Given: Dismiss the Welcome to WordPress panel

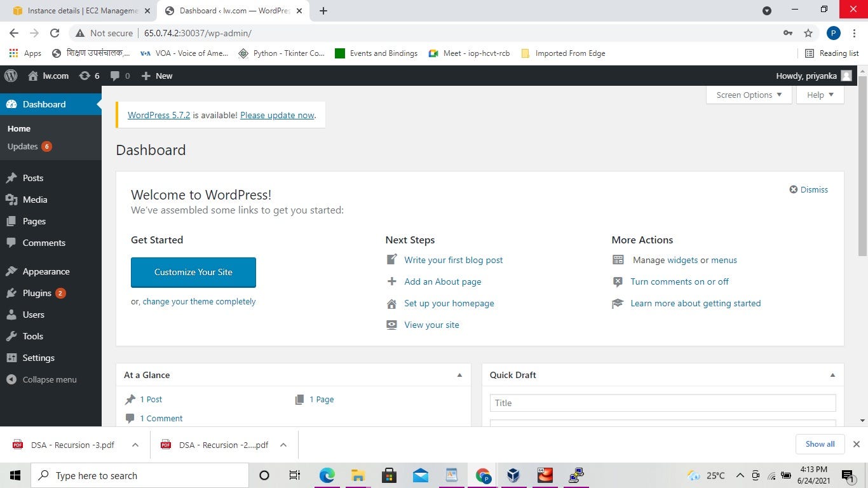Looking at the screenshot, I should coord(808,189).
